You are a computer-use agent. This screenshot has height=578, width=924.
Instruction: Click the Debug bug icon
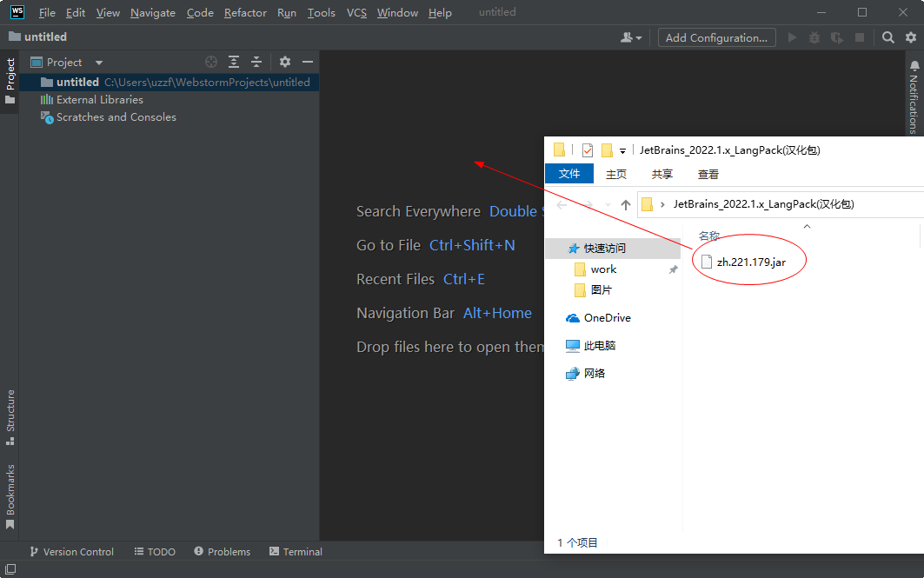(x=814, y=37)
